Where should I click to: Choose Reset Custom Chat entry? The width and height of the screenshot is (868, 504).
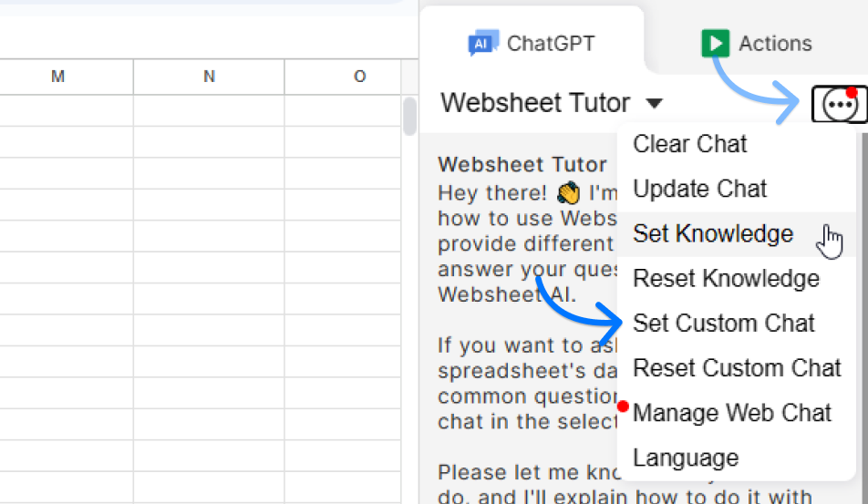737,368
